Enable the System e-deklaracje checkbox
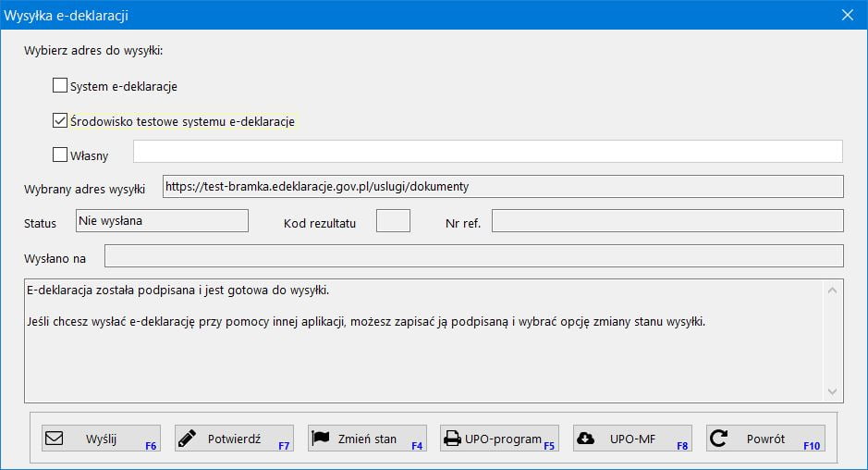 click(60, 86)
